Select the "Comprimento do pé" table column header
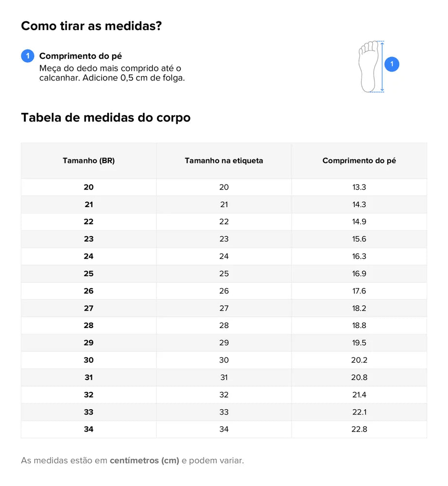The image size is (448, 486). point(359,161)
